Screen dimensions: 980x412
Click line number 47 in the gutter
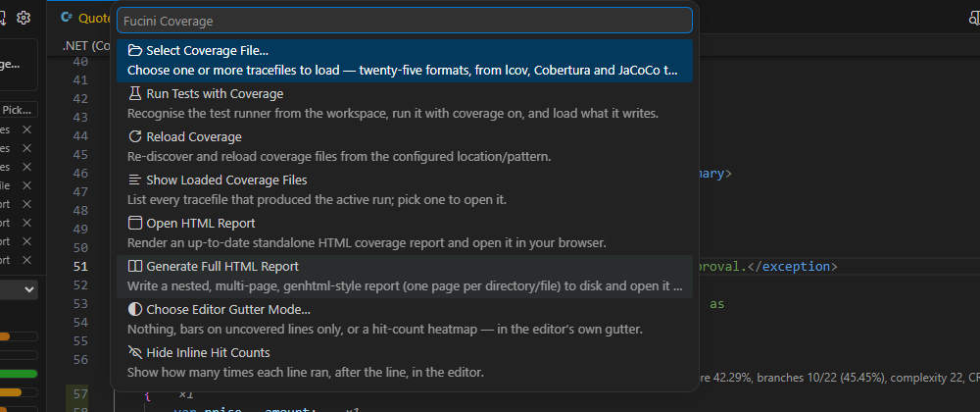coord(80,192)
